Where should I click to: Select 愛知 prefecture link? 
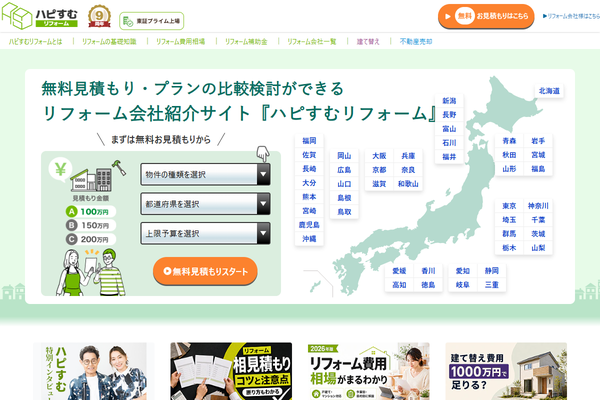point(463,271)
